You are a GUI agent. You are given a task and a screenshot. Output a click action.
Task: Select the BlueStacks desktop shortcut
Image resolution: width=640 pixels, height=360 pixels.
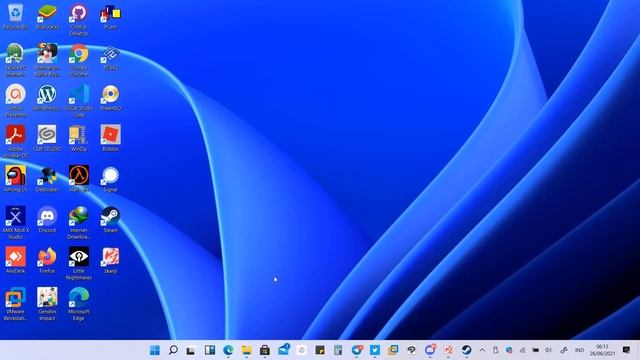pyautogui.click(x=47, y=16)
